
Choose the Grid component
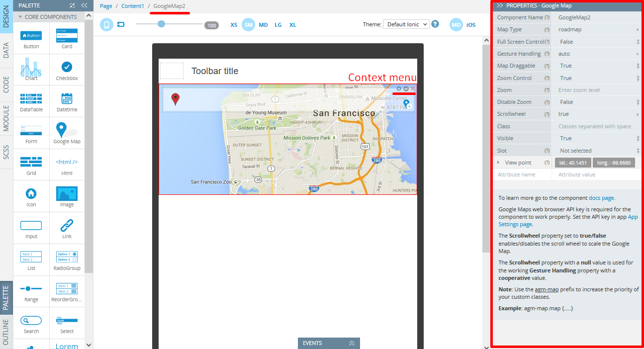coord(31,165)
